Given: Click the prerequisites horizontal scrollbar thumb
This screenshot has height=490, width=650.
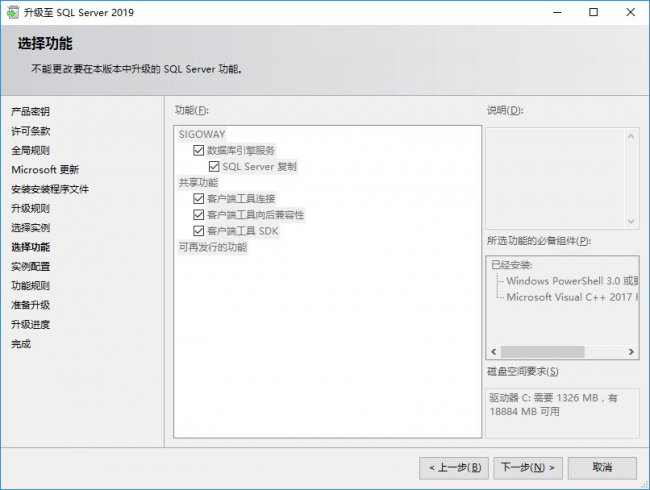Looking at the screenshot, I should click(x=542, y=352).
